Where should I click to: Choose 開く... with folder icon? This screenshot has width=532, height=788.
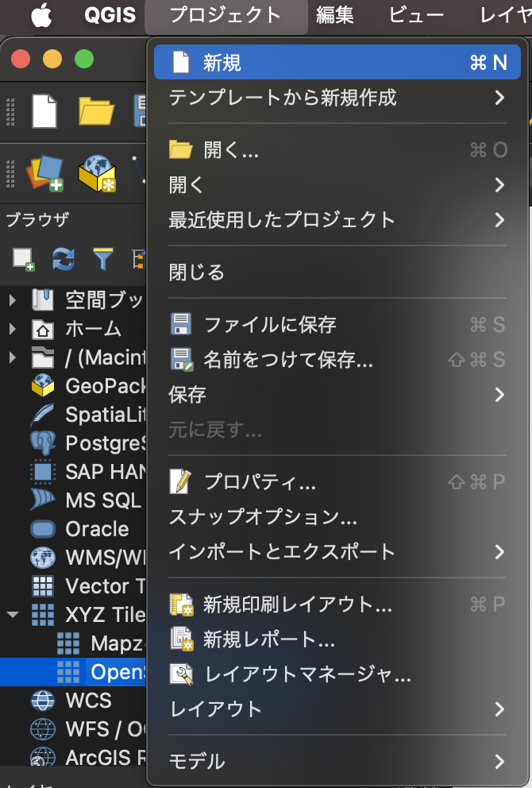[337, 150]
